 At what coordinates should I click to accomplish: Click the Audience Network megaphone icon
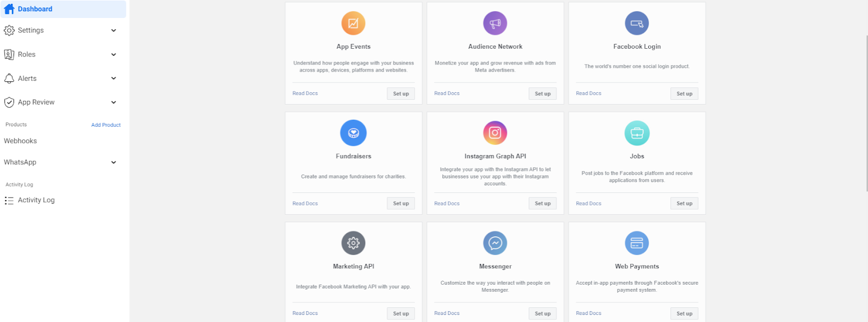(495, 23)
